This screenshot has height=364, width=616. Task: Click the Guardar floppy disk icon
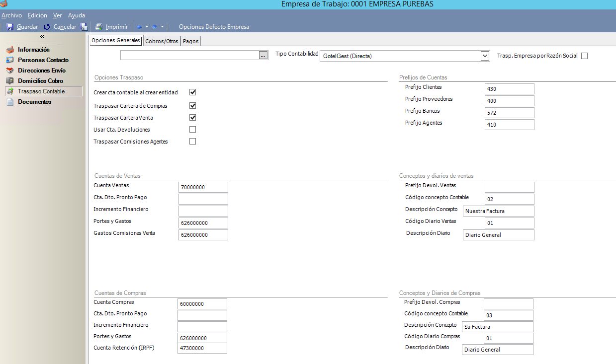pos(10,27)
